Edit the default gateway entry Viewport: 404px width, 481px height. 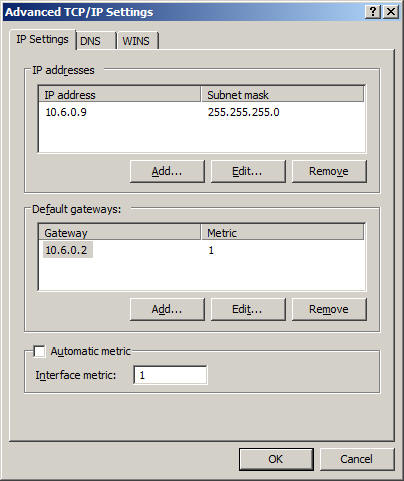click(x=248, y=309)
